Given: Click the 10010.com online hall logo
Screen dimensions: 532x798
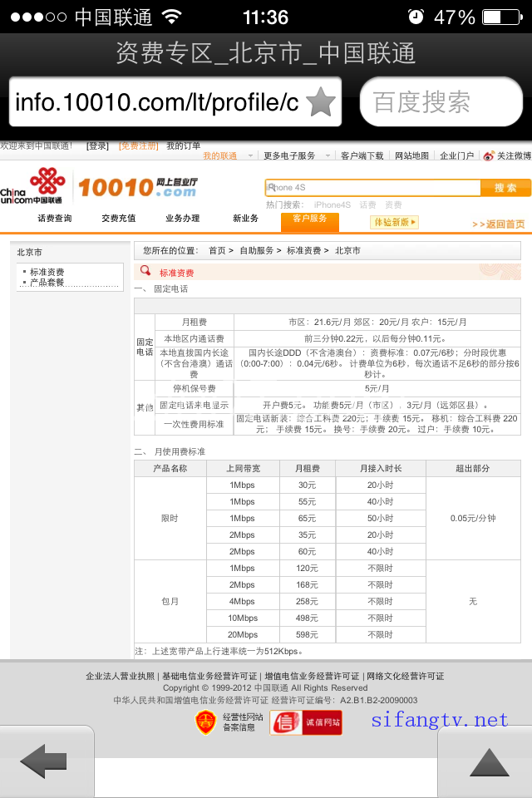Looking at the screenshot, I should point(137,187).
